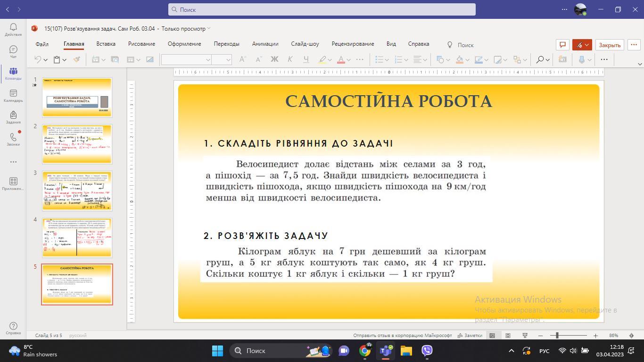Switch to normal view in status bar
Image resolution: width=644 pixels, height=362 pixels.
coord(492,336)
